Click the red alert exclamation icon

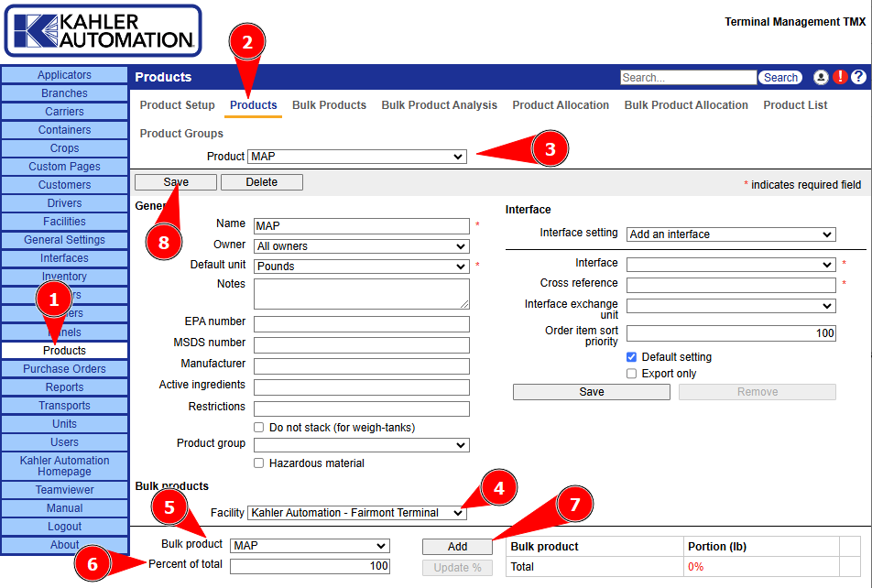840,77
